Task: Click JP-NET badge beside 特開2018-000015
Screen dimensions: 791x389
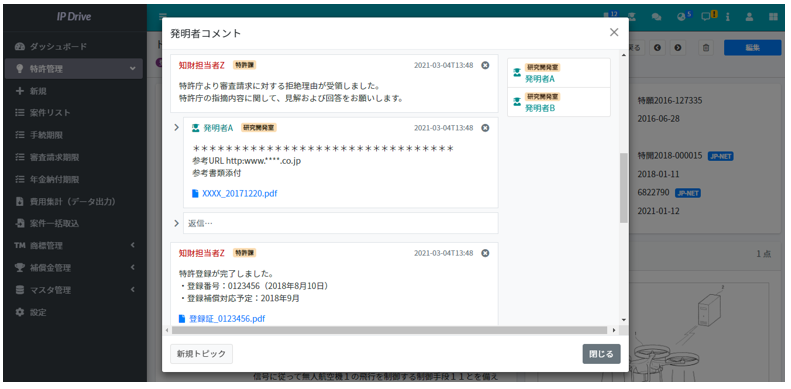Action: click(720, 156)
